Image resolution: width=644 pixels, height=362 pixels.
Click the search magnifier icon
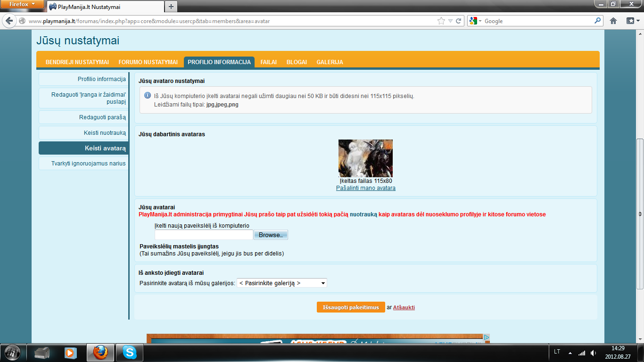(598, 21)
